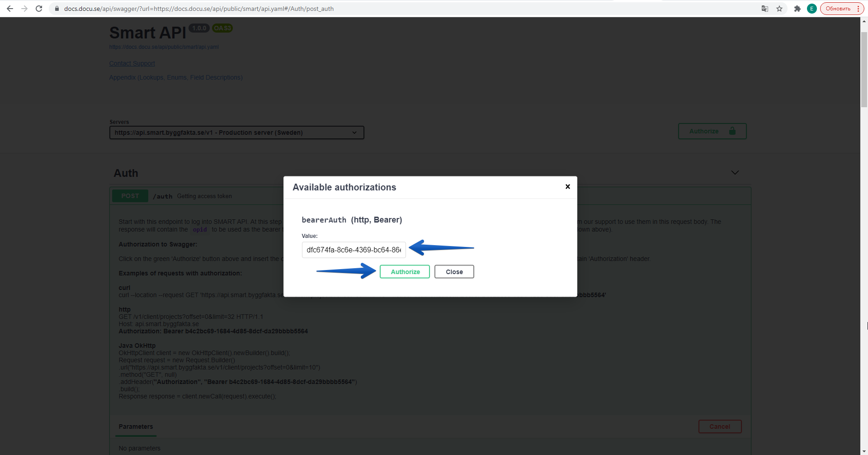
Task: Bookmark this page using the star icon
Action: click(x=780, y=9)
